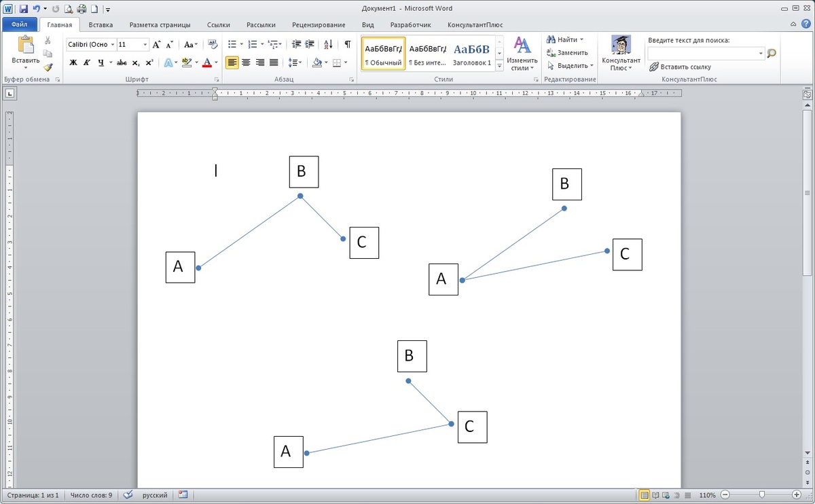Center align paragraph
The width and height of the screenshot is (815, 504).
[246, 62]
